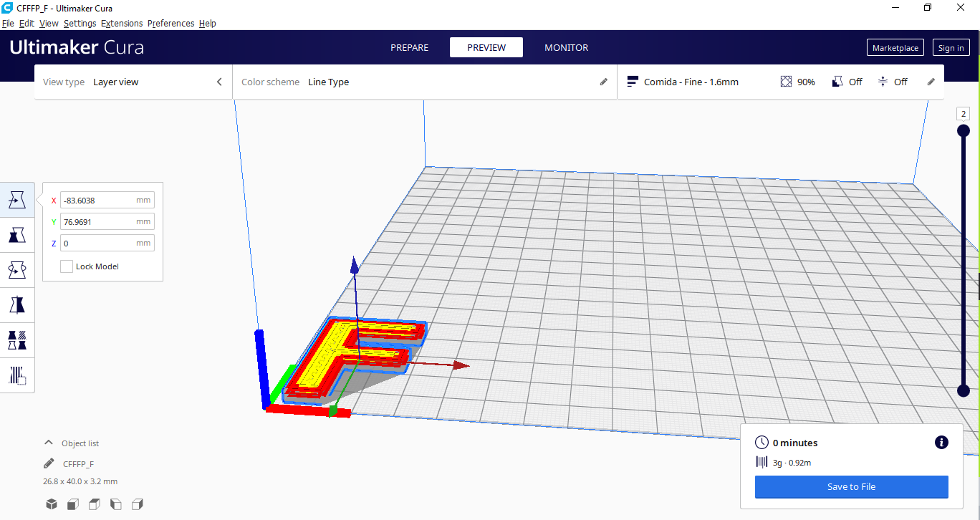The width and height of the screenshot is (980, 520).
Task: Open the Settings menu
Action: 80,24
